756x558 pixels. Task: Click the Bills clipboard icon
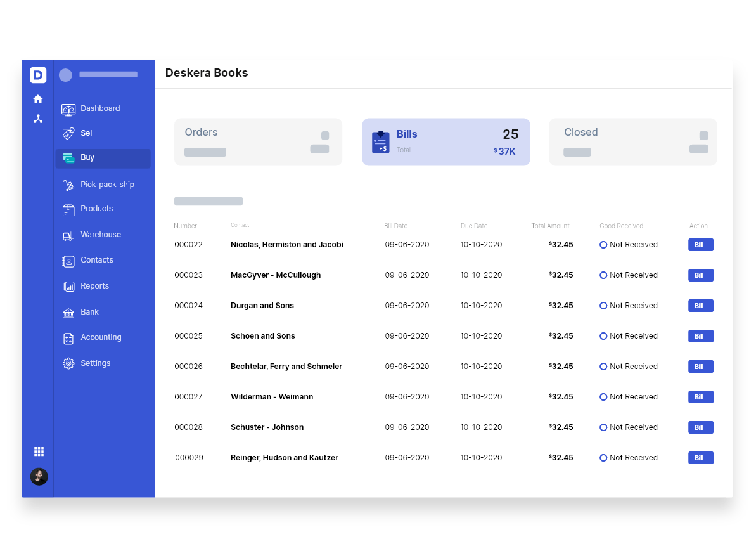pyautogui.click(x=380, y=142)
